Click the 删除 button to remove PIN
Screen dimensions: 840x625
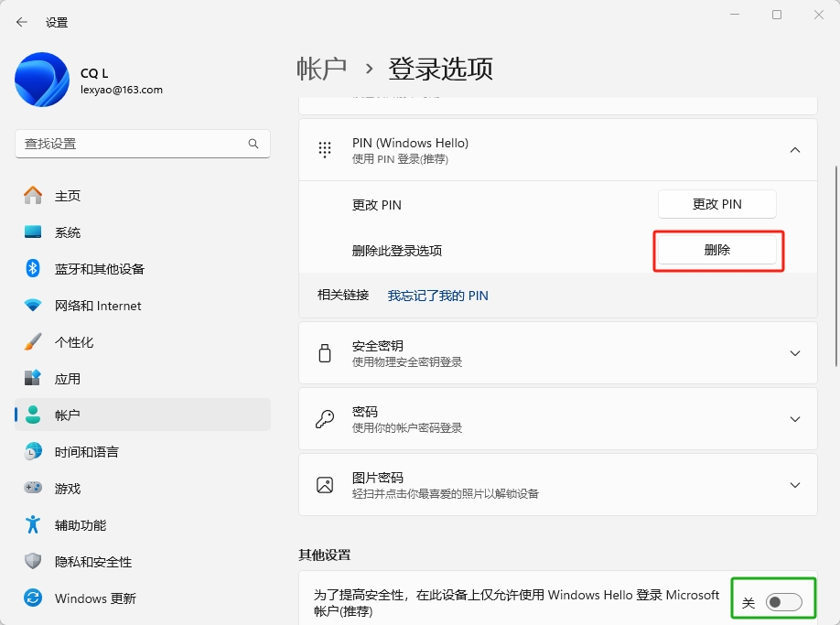[x=717, y=250]
